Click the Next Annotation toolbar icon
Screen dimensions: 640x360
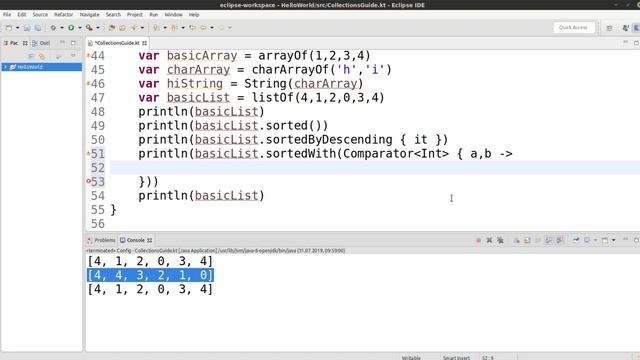coord(156,28)
